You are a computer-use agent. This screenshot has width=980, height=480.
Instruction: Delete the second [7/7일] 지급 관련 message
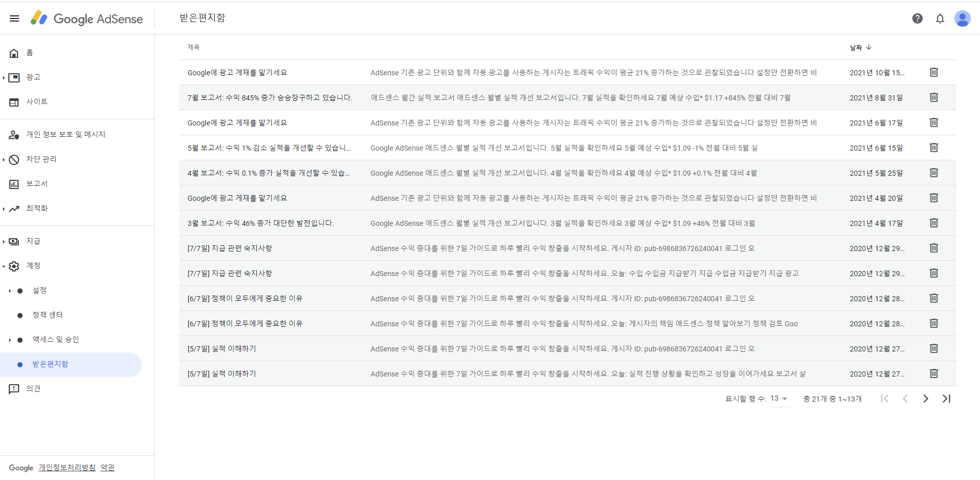[934, 273]
